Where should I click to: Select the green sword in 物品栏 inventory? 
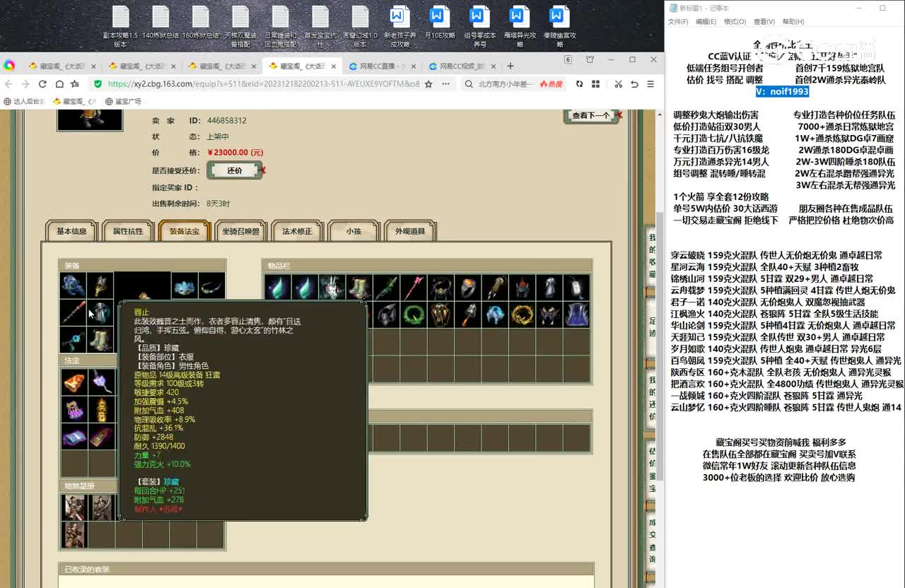pos(387,288)
